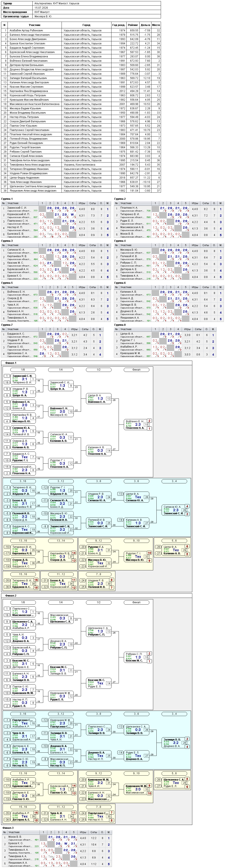Click the Группа-8 heading

pyautogui.click(x=120, y=325)
